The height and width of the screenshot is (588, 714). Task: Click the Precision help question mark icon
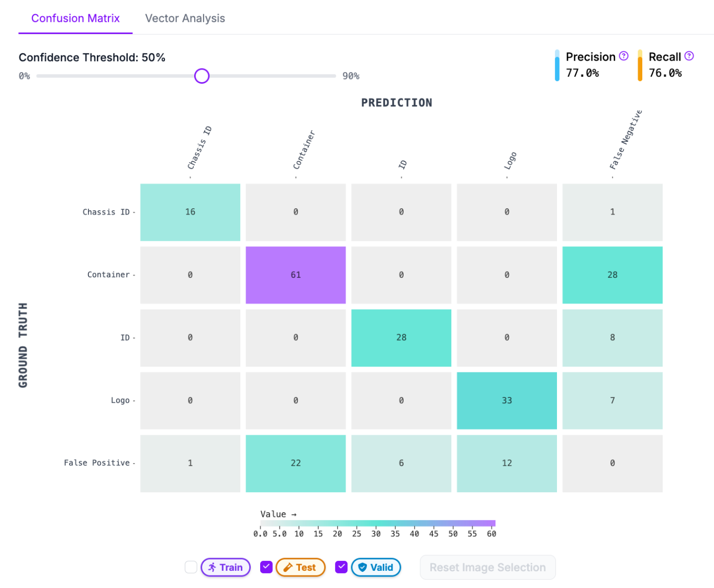tap(623, 56)
